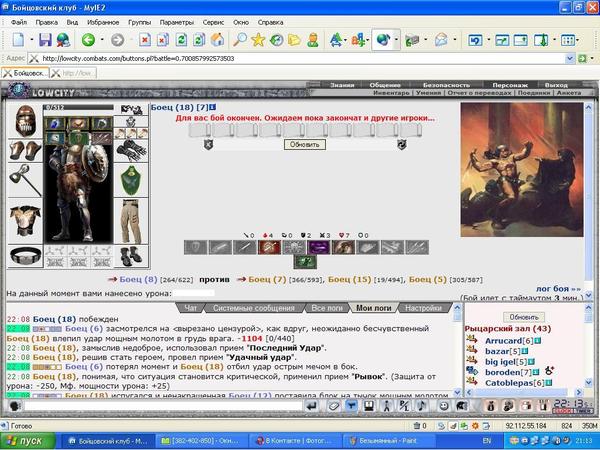The height and width of the screenshot is (450, 600).
Task: Click the green Back arrow button
Action: click(88, 40)
